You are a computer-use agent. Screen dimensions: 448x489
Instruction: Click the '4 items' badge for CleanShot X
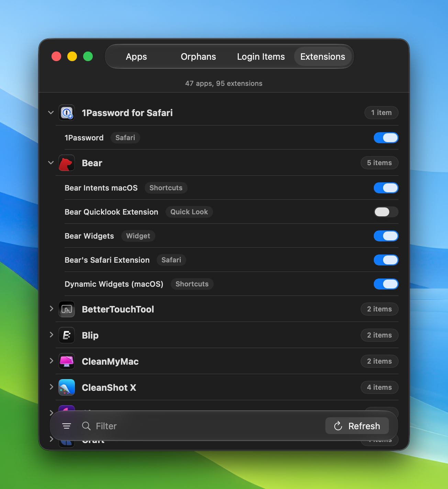pyautogui.click(x=380, y=387)
